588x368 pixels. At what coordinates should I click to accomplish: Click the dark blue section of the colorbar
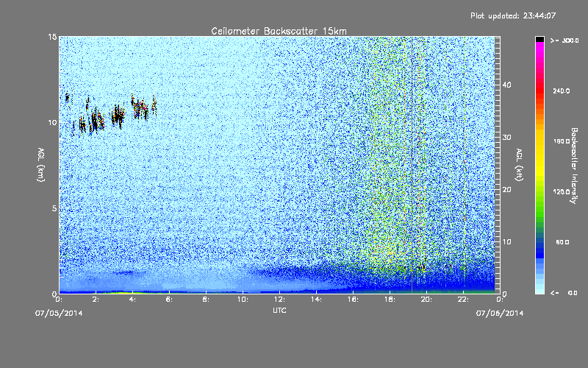coord(539,252)
